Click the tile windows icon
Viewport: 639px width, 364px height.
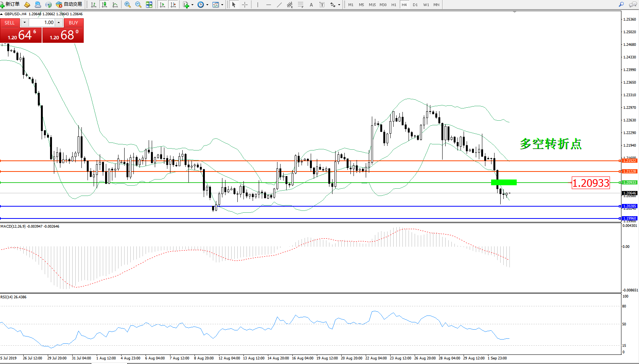point(149,5)
